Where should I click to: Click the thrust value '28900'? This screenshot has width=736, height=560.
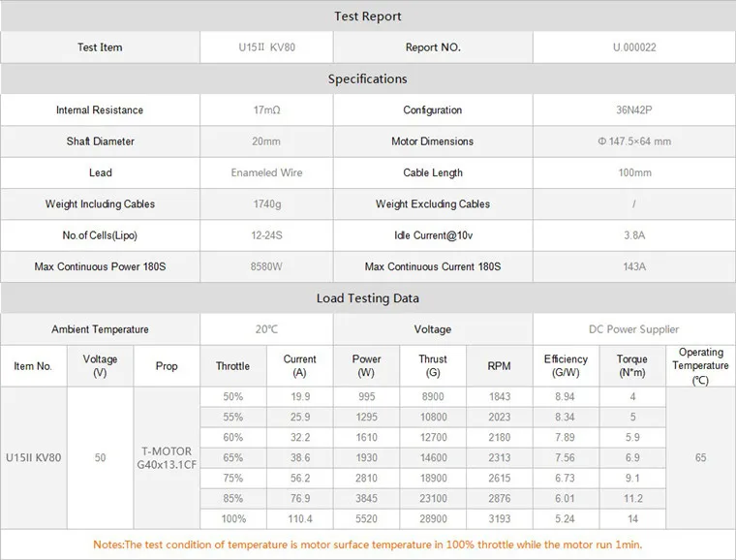click(433, 518)
